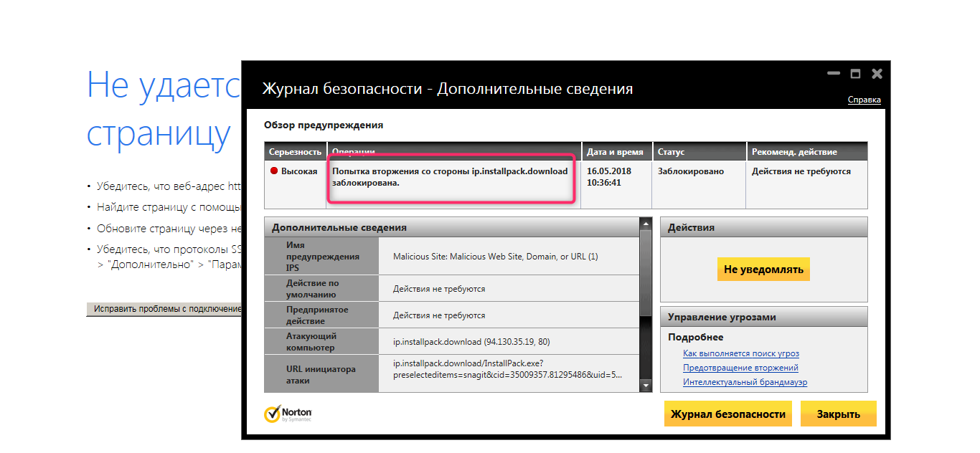The image size is (980, 453).
Task: Click the intrusion attempt description cell
Action: tap(453, 184)
